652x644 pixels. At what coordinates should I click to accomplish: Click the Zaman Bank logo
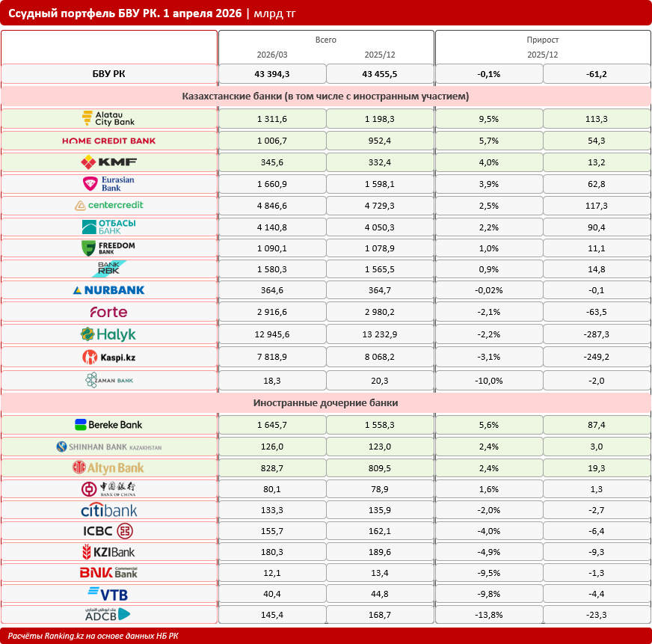tap(108, 380)
